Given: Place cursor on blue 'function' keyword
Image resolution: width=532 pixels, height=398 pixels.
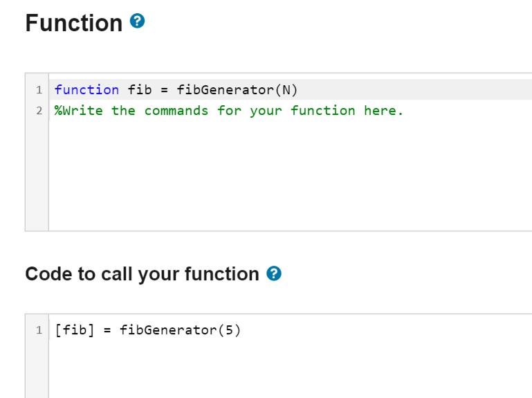Looking at the screenshot, I should click(x=87, y=90).
